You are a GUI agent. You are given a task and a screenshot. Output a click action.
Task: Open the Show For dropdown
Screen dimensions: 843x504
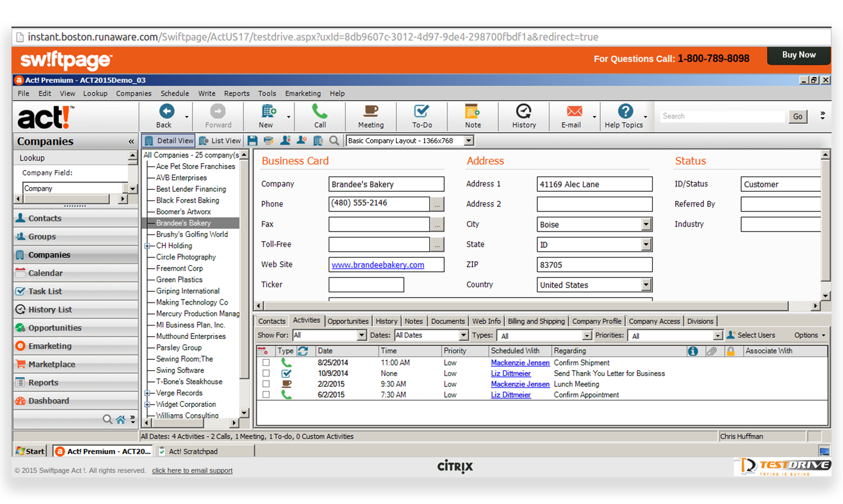point(361,335)
